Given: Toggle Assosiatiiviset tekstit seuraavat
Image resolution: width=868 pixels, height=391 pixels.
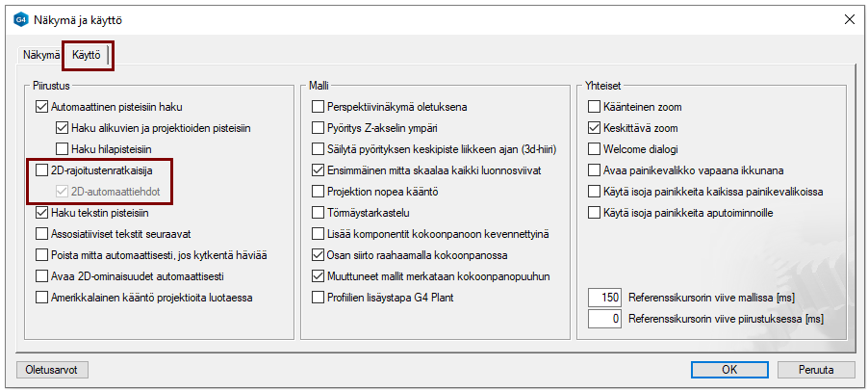Looking at the screenshot, I should point(41,233).
